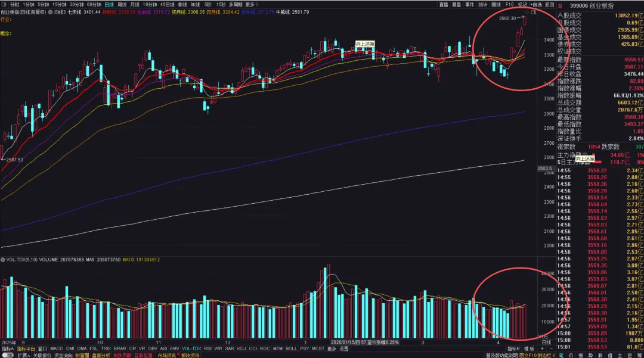This screenshot has width=644, height=358.
Task: Open the 指标B selector
Action: (513, 348)
